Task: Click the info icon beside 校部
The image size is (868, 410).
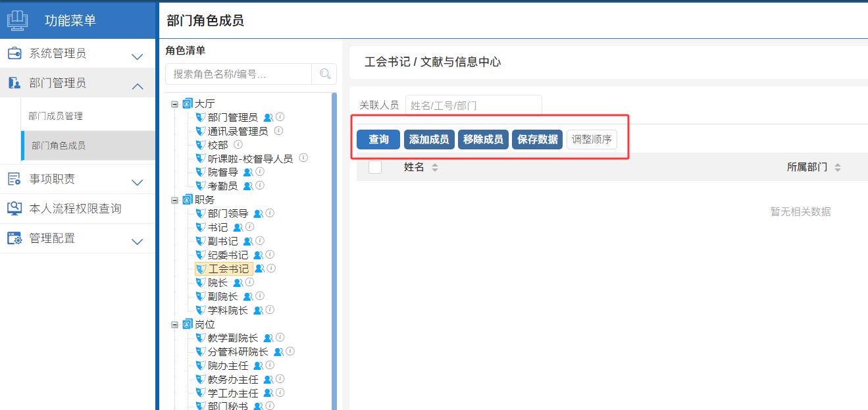Action: tap(238, 145)
